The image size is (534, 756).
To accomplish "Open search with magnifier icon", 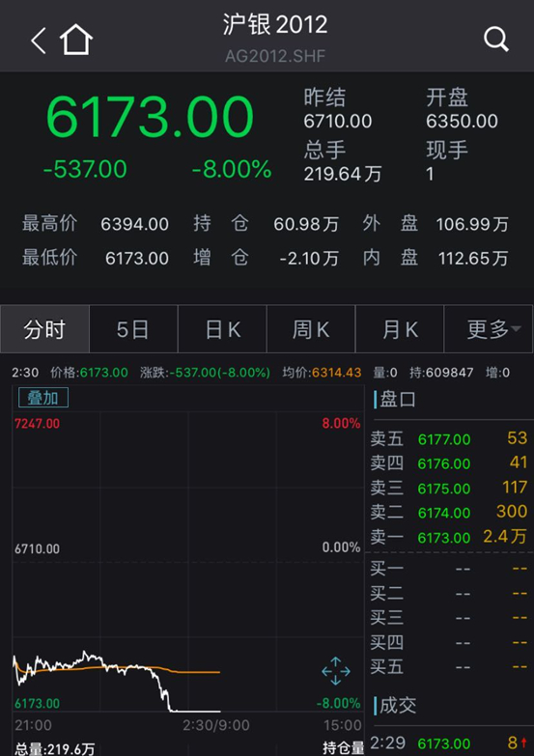I will pos(496,39).
